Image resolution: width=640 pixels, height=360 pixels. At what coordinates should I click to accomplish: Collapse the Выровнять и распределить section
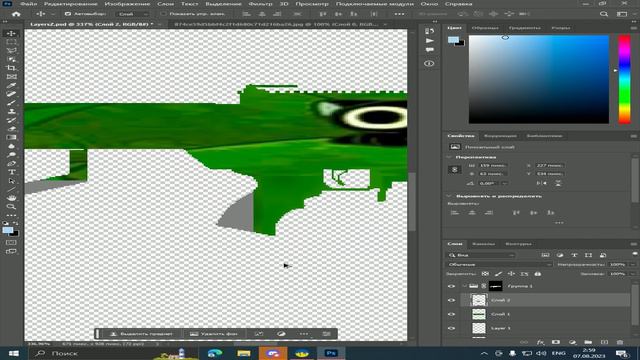point(449,196)
